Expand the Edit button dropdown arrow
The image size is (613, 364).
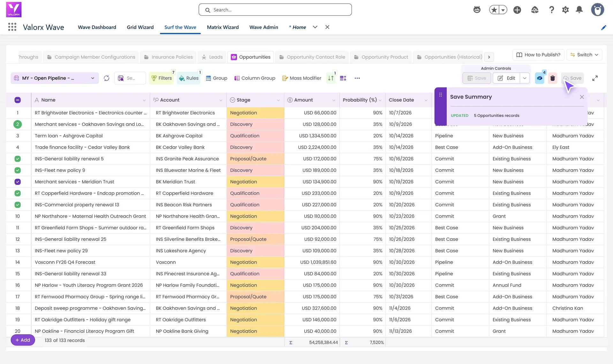(525, 78)
